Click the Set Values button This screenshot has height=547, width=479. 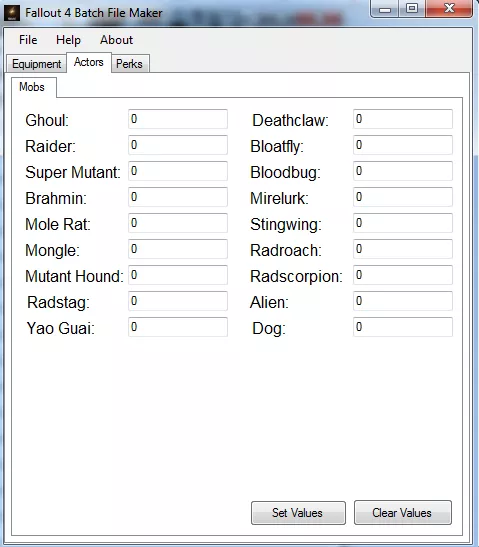tap(298, 513)
